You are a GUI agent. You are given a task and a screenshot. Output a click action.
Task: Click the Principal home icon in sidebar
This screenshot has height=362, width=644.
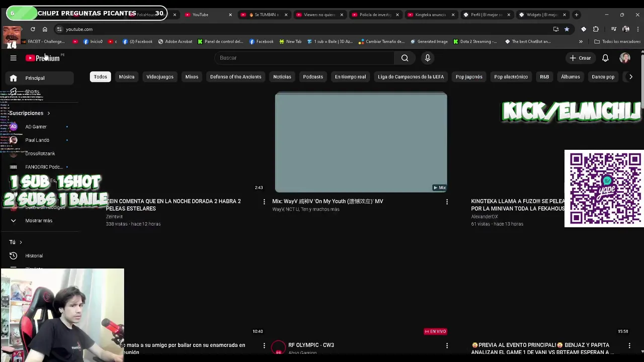coord(14,78)
